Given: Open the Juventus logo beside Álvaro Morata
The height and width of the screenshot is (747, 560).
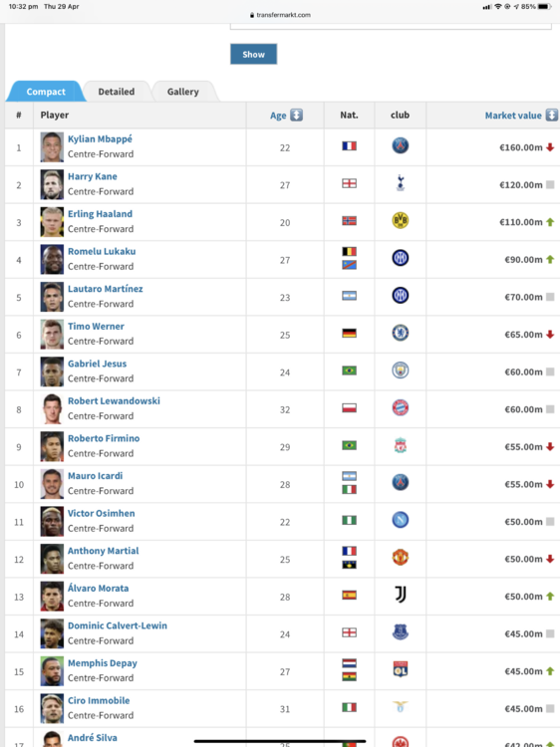Looking at the screenshot, I should 400,595.
